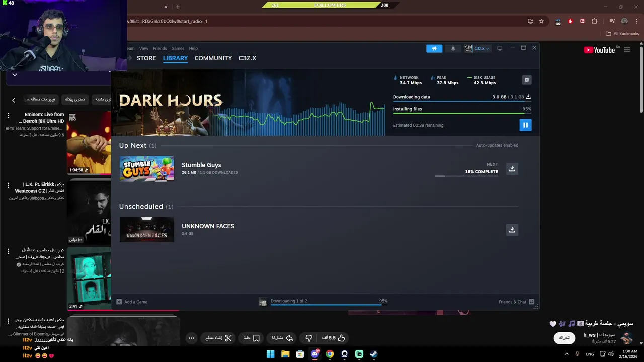The height and width of the screenshot is (362, 644).
Task: Subscribe to h_ws channel
Action: pyautogui.click(x=565, y=338)
